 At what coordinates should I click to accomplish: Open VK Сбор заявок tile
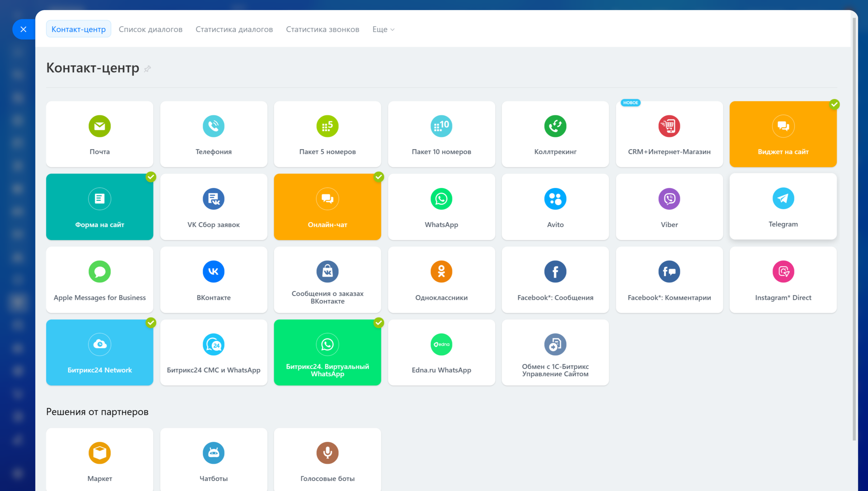tap(213, 207)
